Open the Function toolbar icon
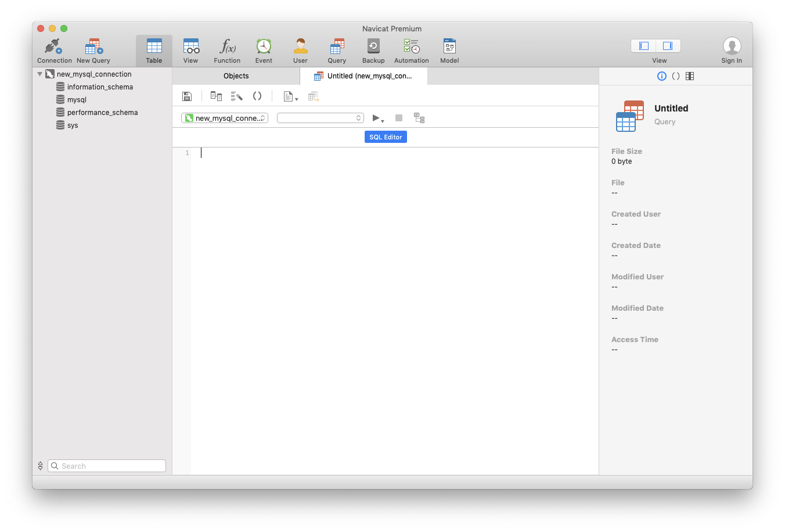 coord(227,51)
